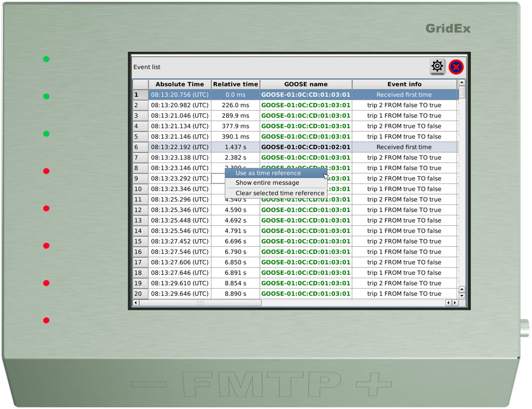This screenshot has width=532, height=409.
Task: Select the Event list title label
Action: pos(146,67)
